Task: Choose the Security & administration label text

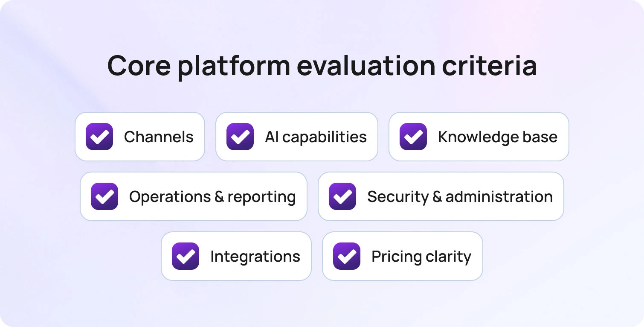Action: point(460,197)
